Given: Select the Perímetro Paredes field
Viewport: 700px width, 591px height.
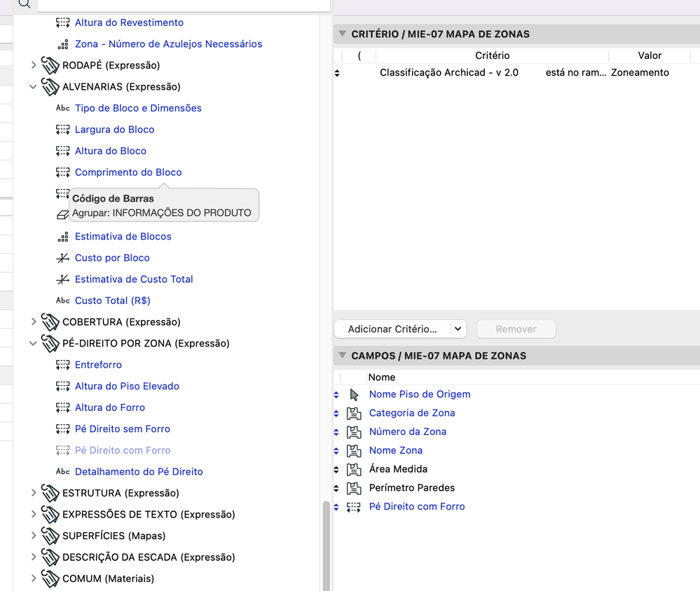Looking at the screenshot, I should point(411,488).
